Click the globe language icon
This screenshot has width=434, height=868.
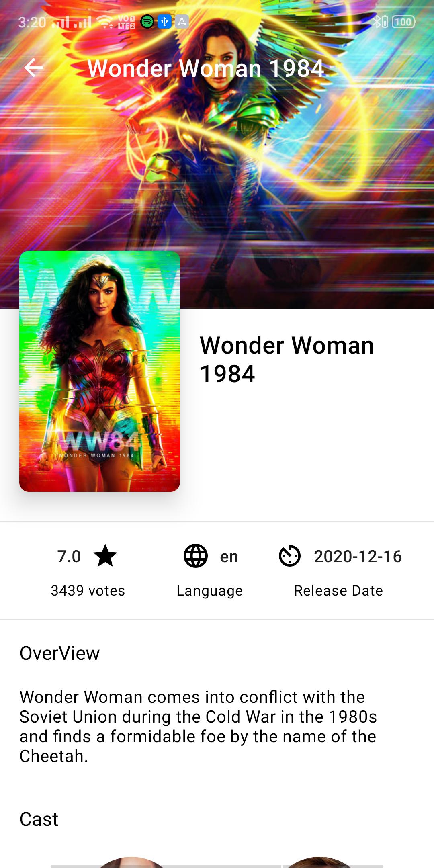196,556
